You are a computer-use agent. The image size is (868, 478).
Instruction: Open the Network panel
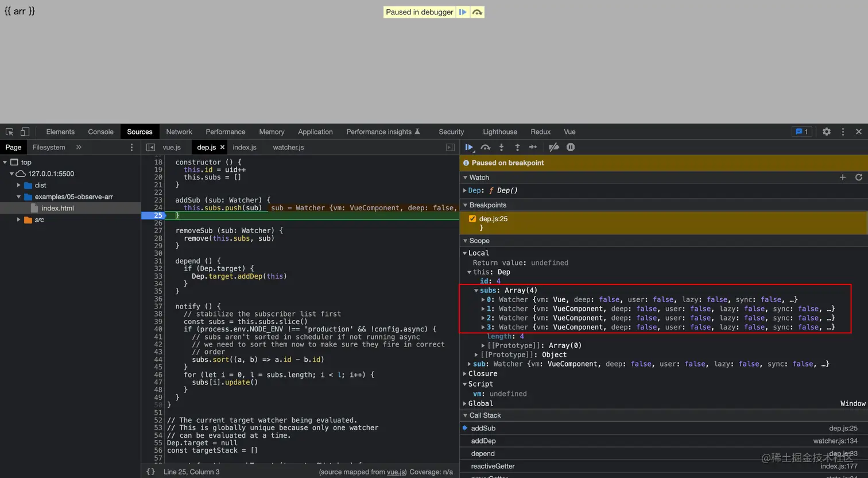click(x=179, y=132)
